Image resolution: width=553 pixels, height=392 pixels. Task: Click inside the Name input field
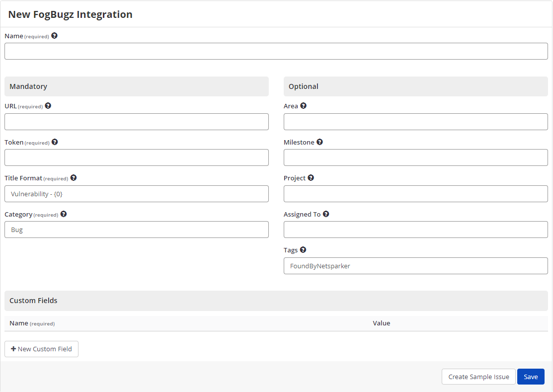(x=276, y=51)
